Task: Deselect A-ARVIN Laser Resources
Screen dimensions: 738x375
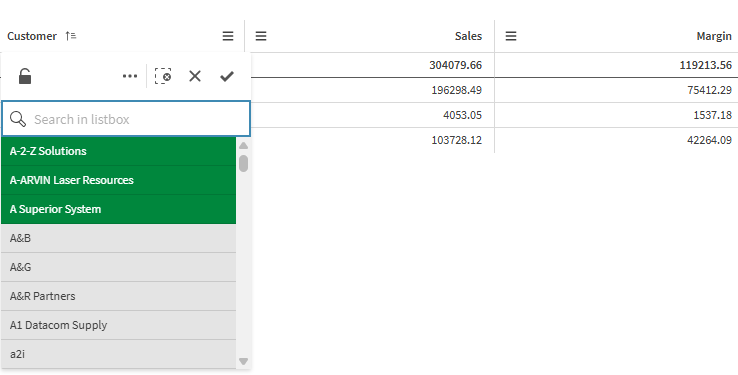Action: tap(119, 180)
